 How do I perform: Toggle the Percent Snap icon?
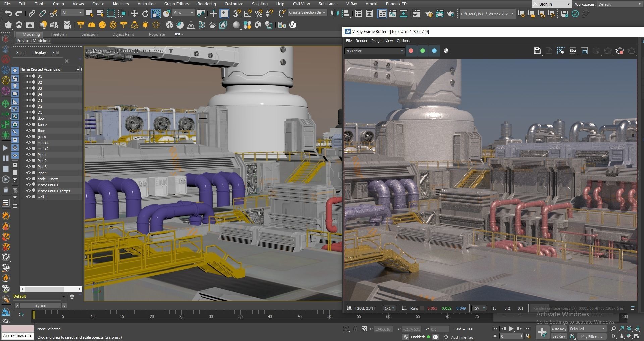point(258,14)
